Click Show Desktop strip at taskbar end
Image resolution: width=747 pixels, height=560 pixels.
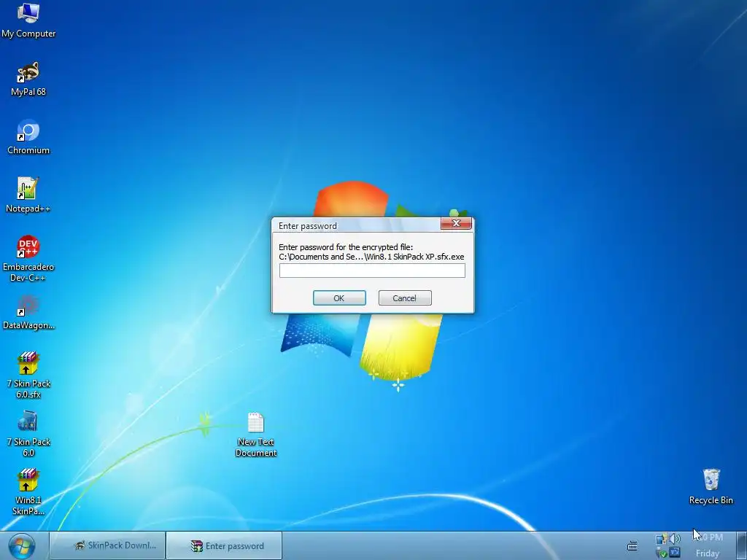pyautogui.click(x=741, y=546)
